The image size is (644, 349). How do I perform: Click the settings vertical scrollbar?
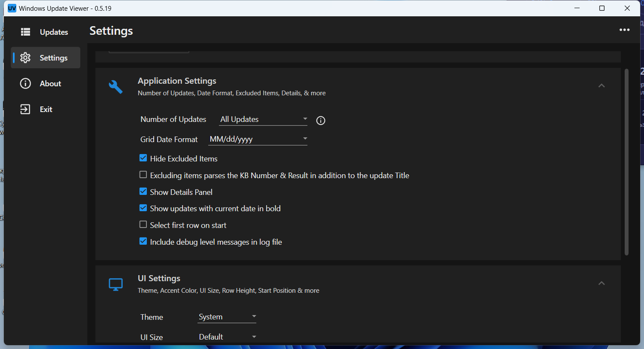tap(626, 162)
